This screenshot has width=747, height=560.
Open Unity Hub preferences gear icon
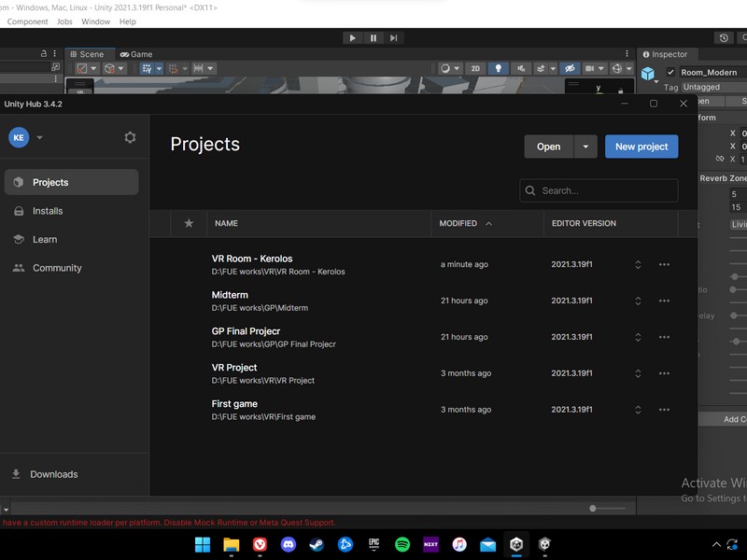(x=130, y=137)
